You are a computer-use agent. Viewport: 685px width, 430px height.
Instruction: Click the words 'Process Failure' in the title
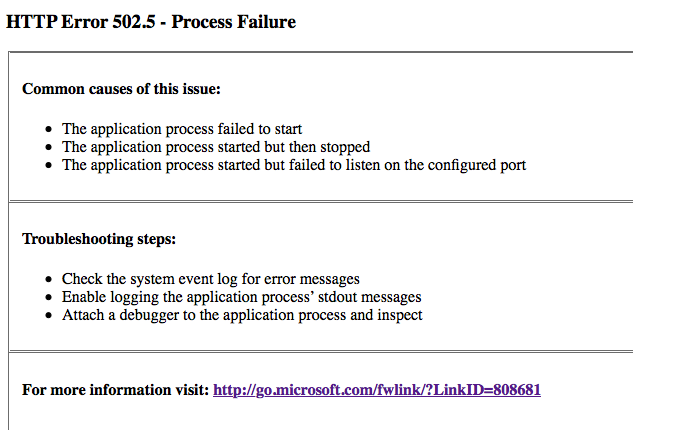[234, 22]
